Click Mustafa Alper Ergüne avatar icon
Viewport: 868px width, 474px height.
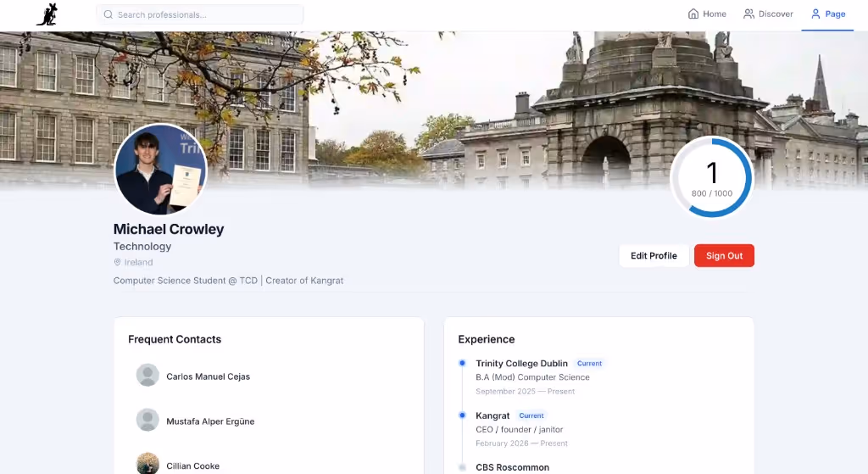click(x=147, y=421)
